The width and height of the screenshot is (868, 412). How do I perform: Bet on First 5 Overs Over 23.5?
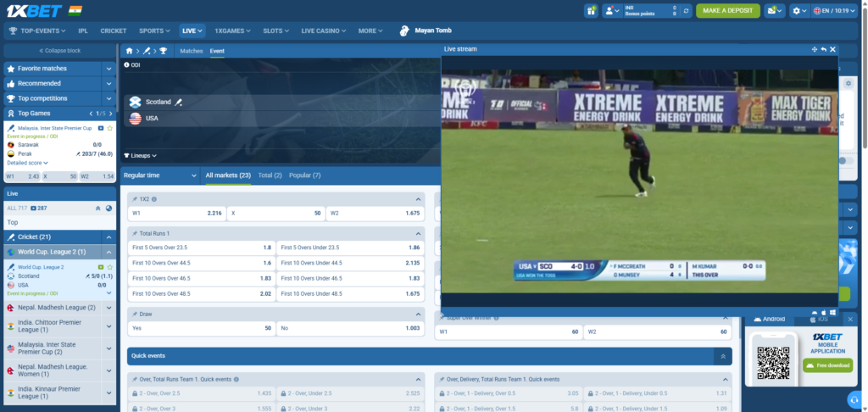click(x=201, y=248)
